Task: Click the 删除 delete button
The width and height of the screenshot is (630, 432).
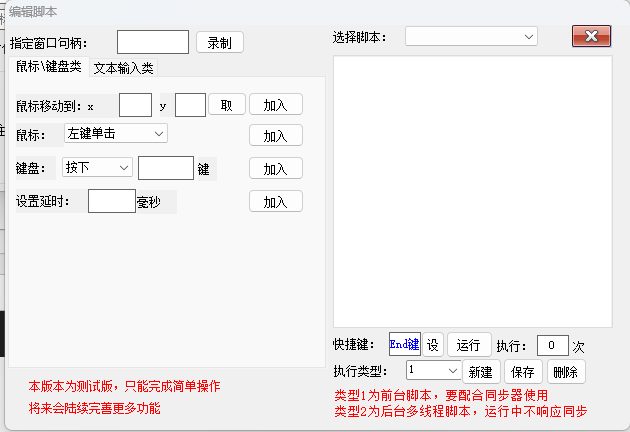Action: pyautogui.click(x=565, y=372)
